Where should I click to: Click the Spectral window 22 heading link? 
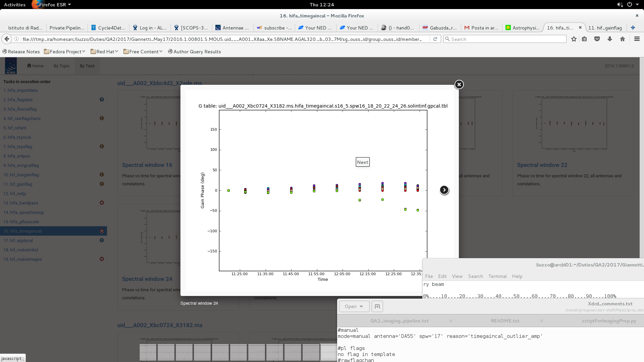pos(542,165)
